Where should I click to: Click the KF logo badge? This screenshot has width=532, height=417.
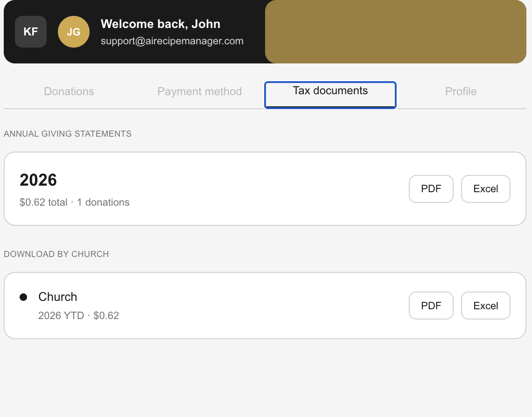[30, 32]
